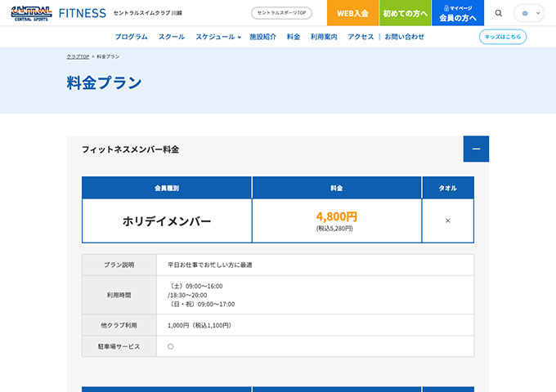Click the ホリデイメンバー plan name
Viewport: 556px width, 392px height.
tap(167, 221)
